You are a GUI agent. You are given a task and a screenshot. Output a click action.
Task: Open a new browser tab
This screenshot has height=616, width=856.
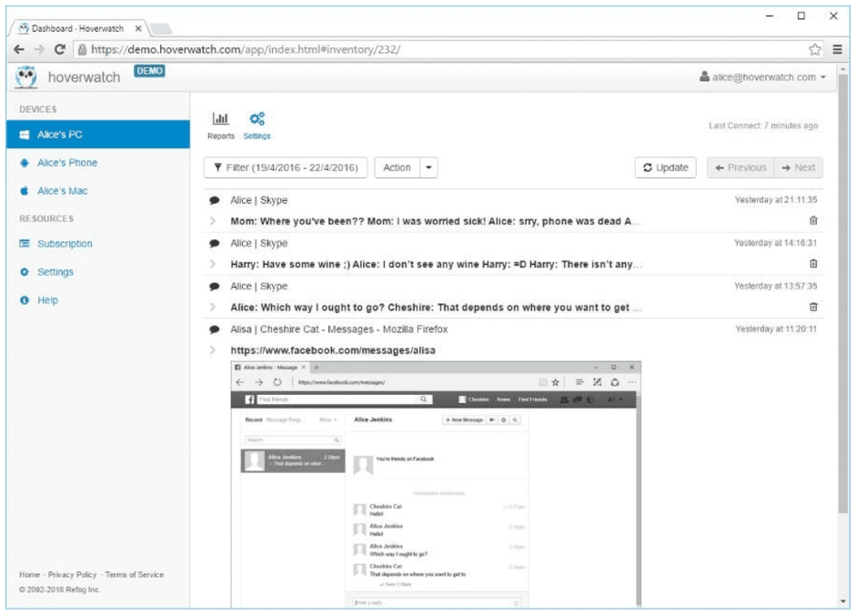pyautogui.click(x=160, y=28)
